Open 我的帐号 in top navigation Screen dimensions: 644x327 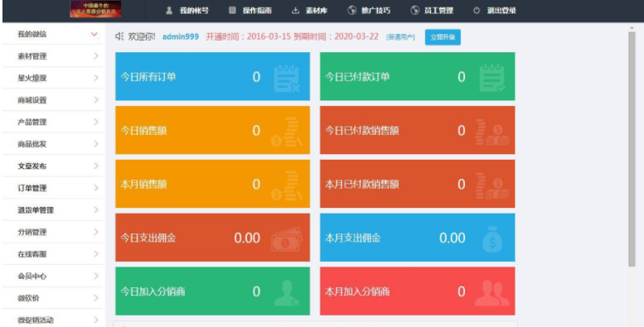pos(194,11)
